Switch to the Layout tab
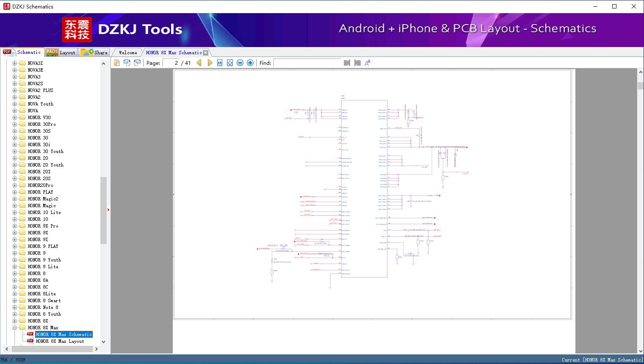 [61, 53]
